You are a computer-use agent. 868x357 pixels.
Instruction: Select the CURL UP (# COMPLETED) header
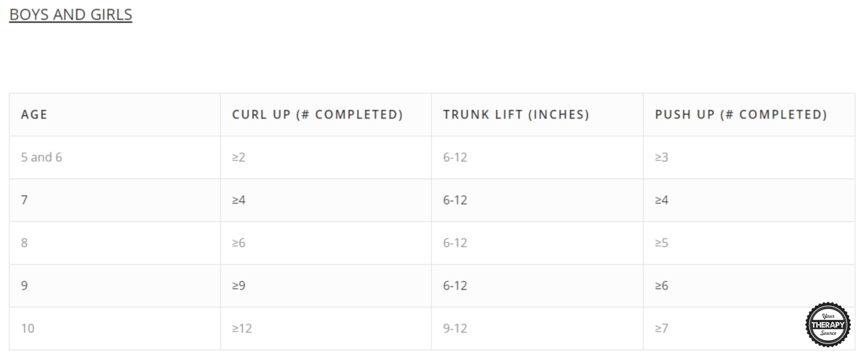[317, 115]
